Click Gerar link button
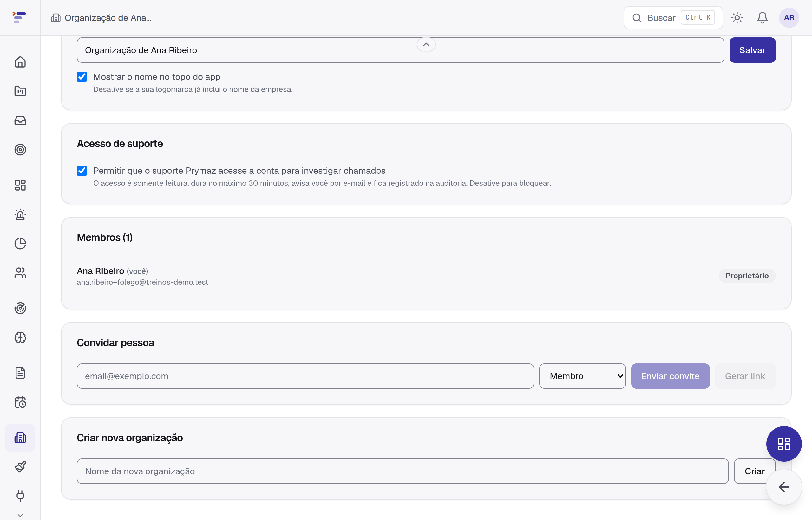 point(745,376)
